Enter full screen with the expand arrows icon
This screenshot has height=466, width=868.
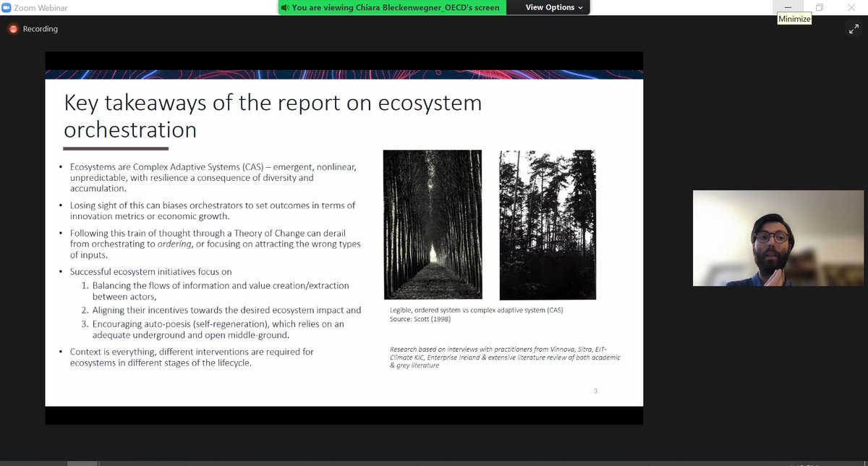point(854,30)
